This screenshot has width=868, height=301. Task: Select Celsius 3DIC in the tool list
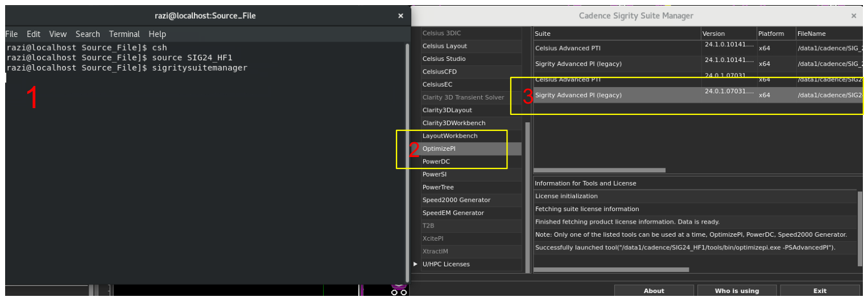471,33
